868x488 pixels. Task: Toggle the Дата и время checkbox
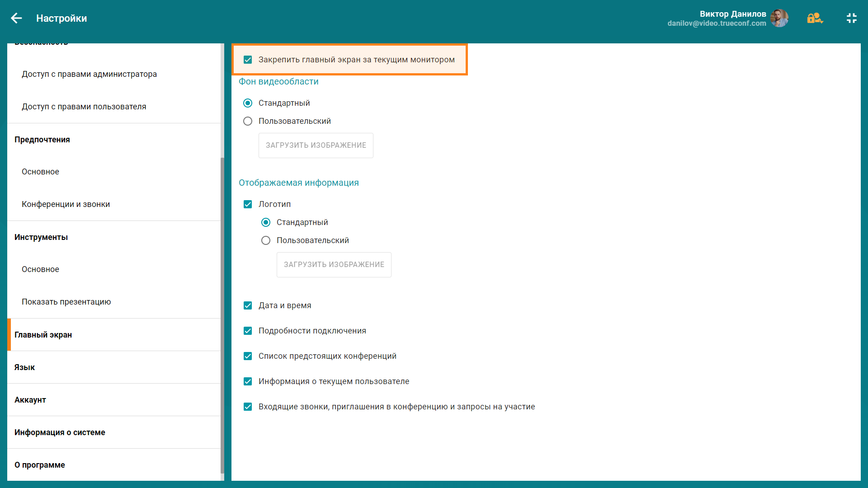point(248,305)
